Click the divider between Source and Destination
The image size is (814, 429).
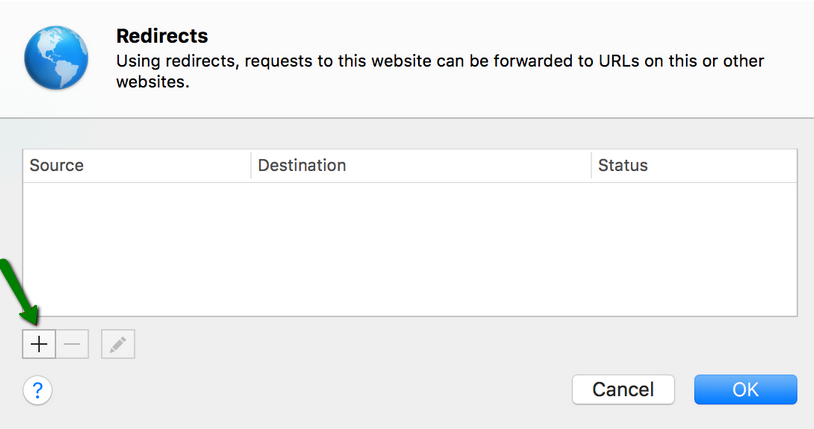pyautogui.click(x=251, y=166)
